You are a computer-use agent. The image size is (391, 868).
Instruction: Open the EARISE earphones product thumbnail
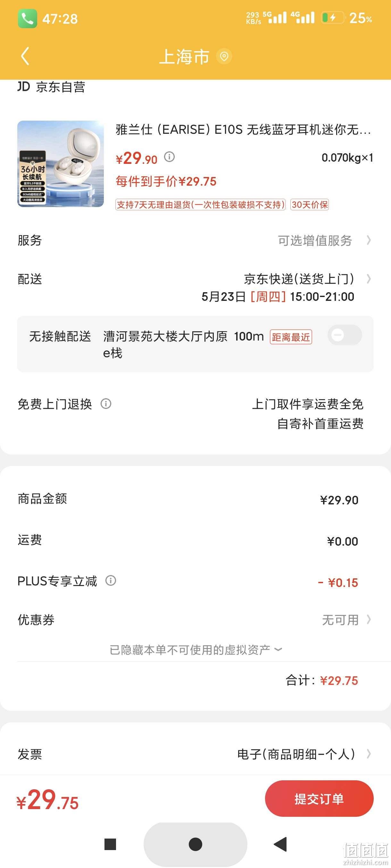(x=61, y=164)
